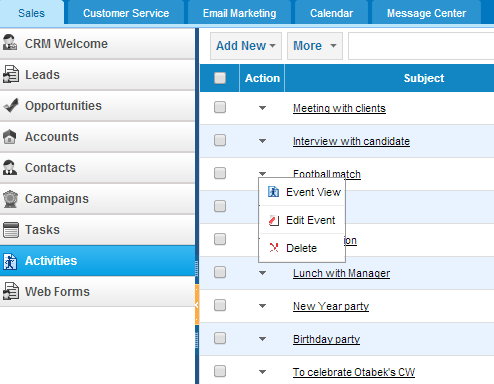
Task: Expand the More dropdown button
Action: pyautogui.click(x=315, y=46)
